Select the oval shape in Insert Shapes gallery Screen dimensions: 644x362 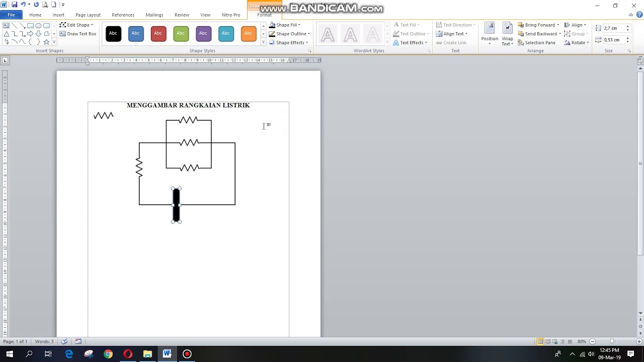(38, 26)
